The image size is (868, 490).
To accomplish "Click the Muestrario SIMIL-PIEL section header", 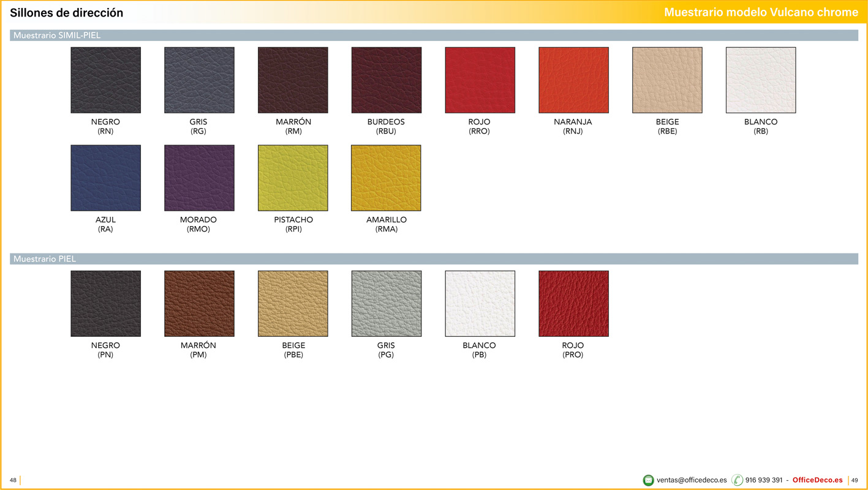I will [x=434, y=36].
